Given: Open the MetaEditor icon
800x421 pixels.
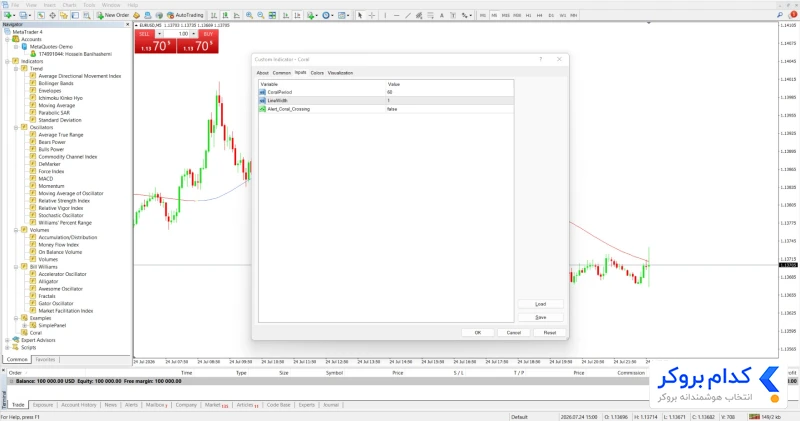Looking at the screenshot, I should (136, 15).
